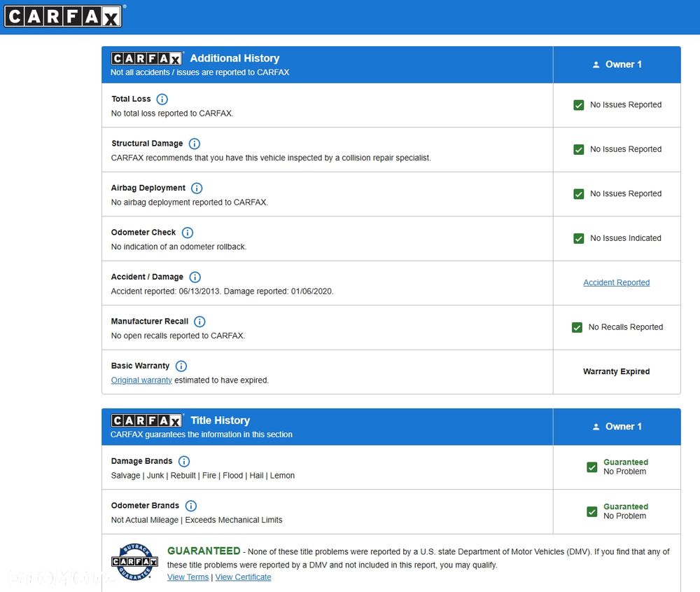Open the Odometer Brands info icon

point(190,506)
